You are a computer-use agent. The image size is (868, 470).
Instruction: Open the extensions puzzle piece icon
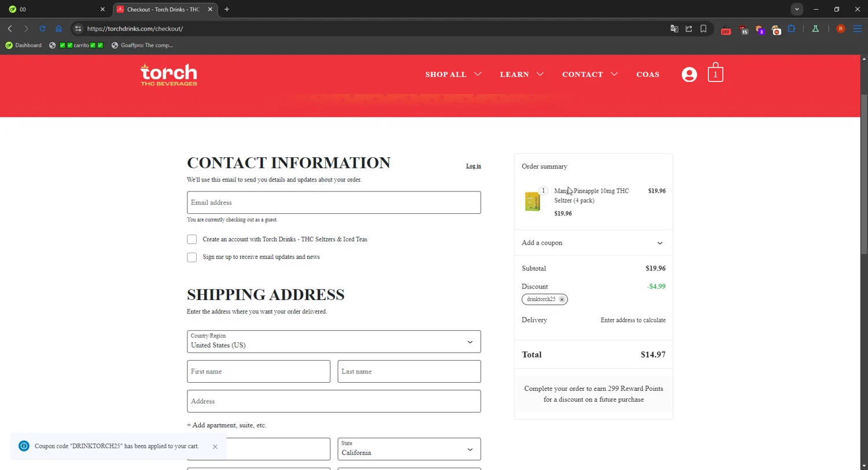point(792,28)
